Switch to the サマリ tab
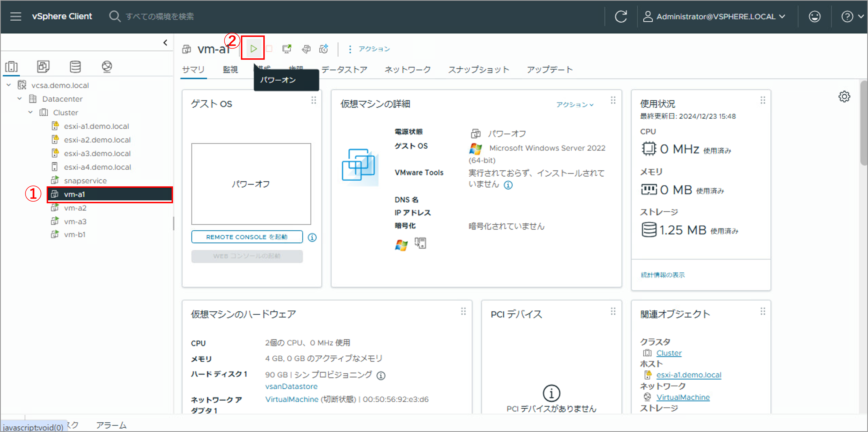Image resolution: width=868 pixels, height=432 pixels. pyautogui.click(x=193, y=69)
